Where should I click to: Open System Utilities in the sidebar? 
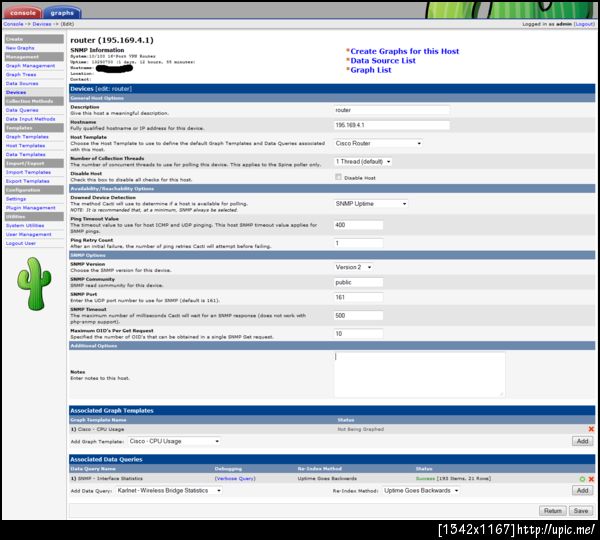pyautogui.click(x=25, y=225)
